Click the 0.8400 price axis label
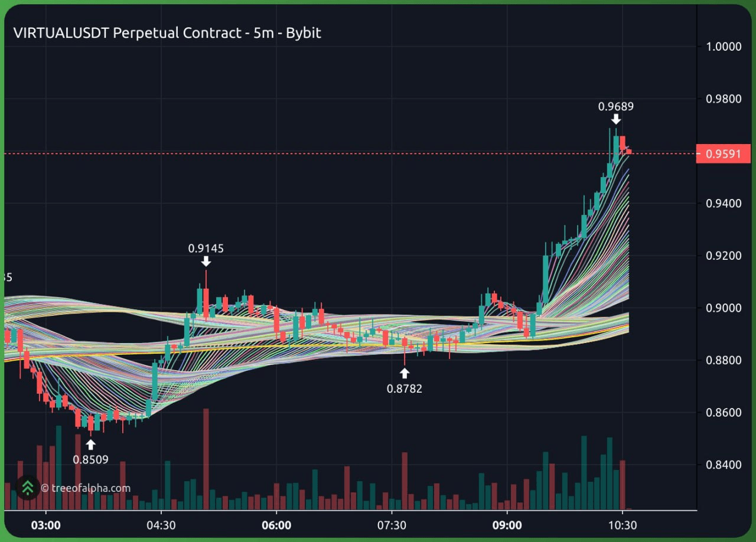Viewport: 756px width, 542px height. (x=724, y=465)
